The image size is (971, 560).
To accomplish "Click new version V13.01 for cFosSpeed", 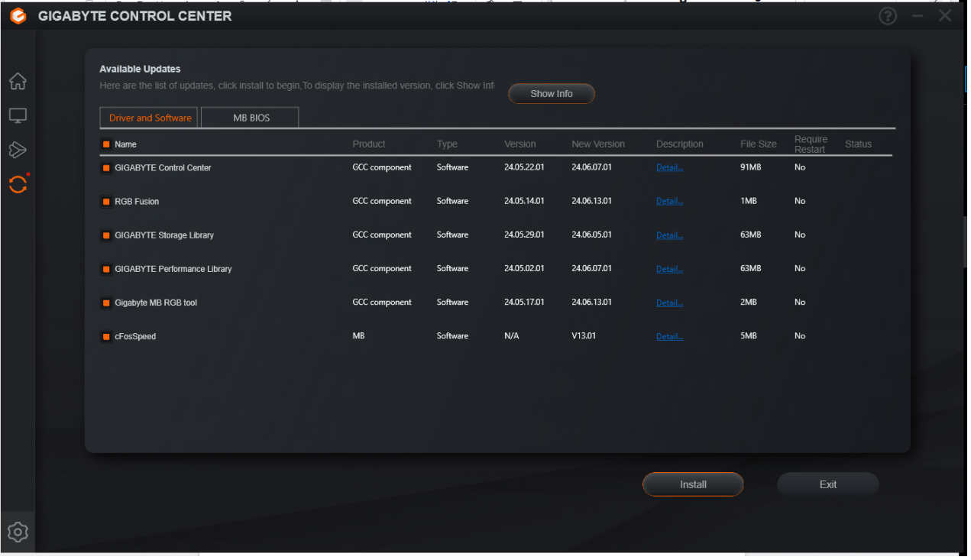I will tap(584, 335).
